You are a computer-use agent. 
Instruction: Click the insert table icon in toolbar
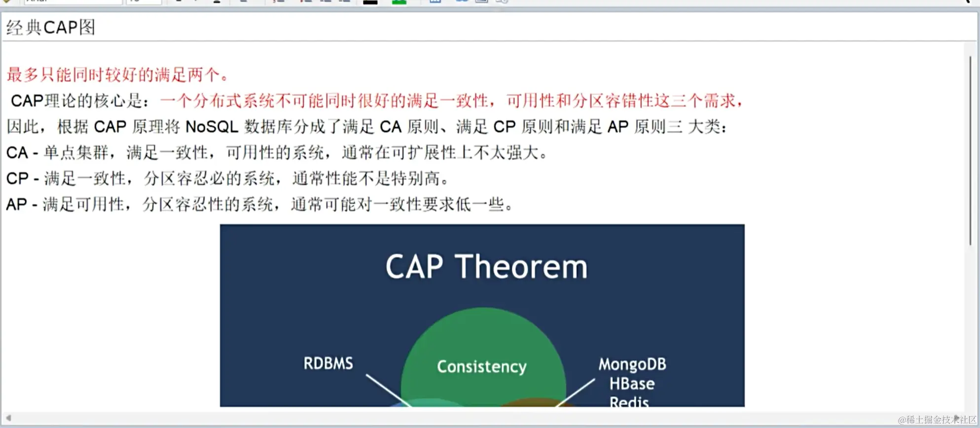point(435,1)
